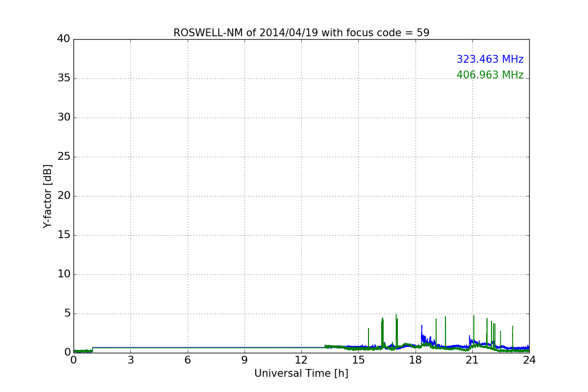The image size is (588, 392).
Task: Click the x-axis tick label 12
Action: pos(301,360)
